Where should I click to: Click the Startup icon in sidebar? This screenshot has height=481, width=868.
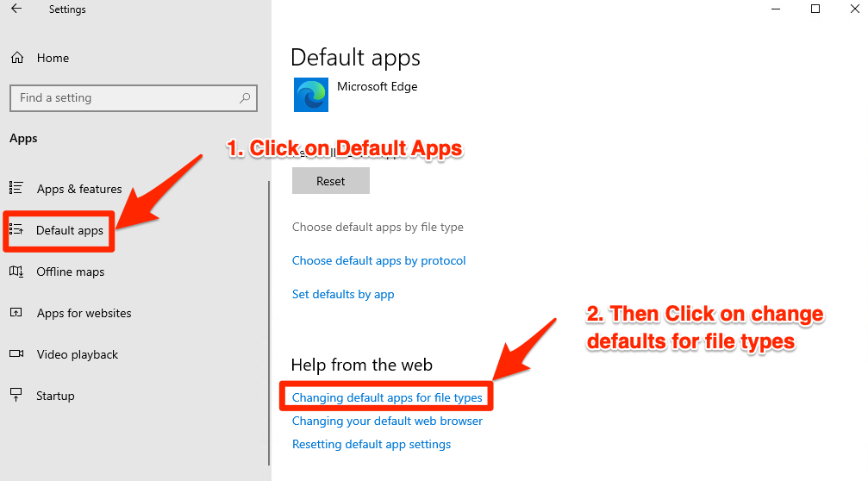click(16, 396)
